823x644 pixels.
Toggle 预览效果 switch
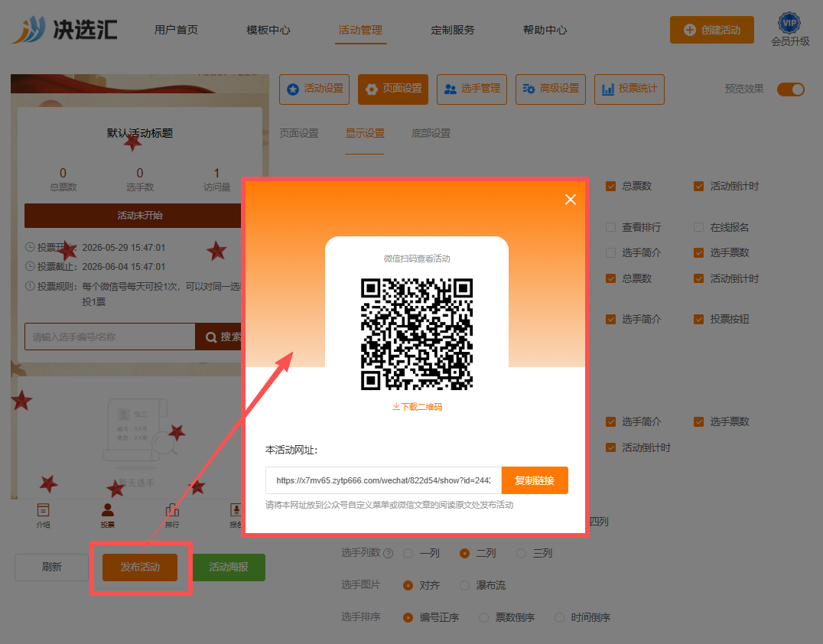[x=790, y=89]
